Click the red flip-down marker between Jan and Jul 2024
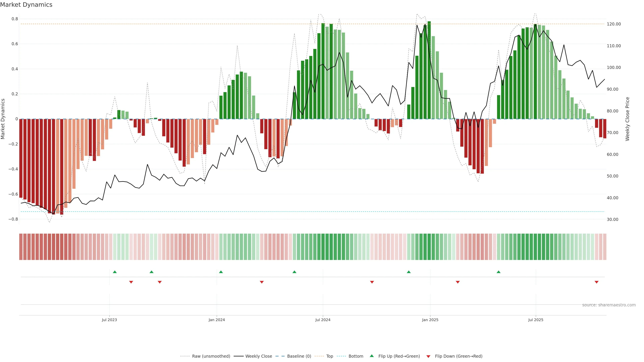Image resolution: width=644 pixels, height=362 pixels. (262, 282)
